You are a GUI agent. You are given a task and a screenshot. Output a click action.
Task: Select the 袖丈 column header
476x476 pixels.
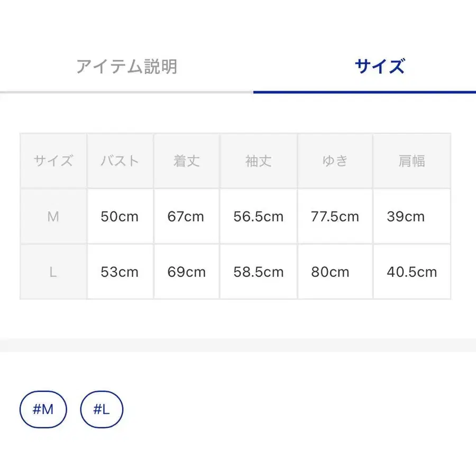click(258, 161)
